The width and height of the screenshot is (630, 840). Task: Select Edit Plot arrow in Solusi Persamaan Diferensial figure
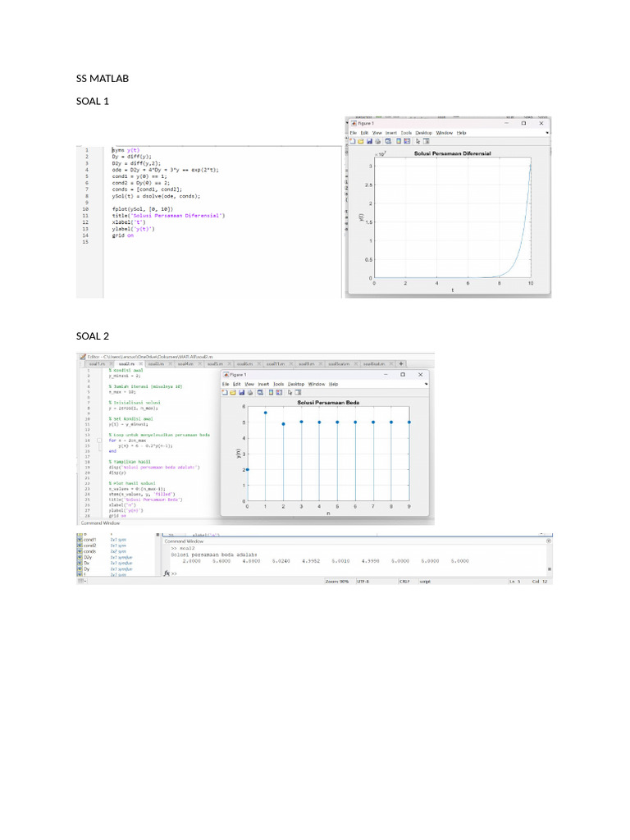(x=418, y=141)
